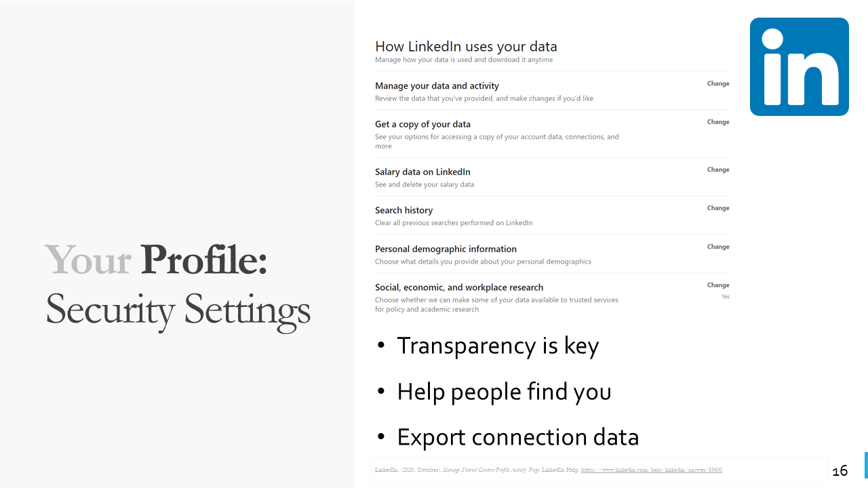
Task: Click the How LinkedIn uses your data title
Action: coord(466,47)
